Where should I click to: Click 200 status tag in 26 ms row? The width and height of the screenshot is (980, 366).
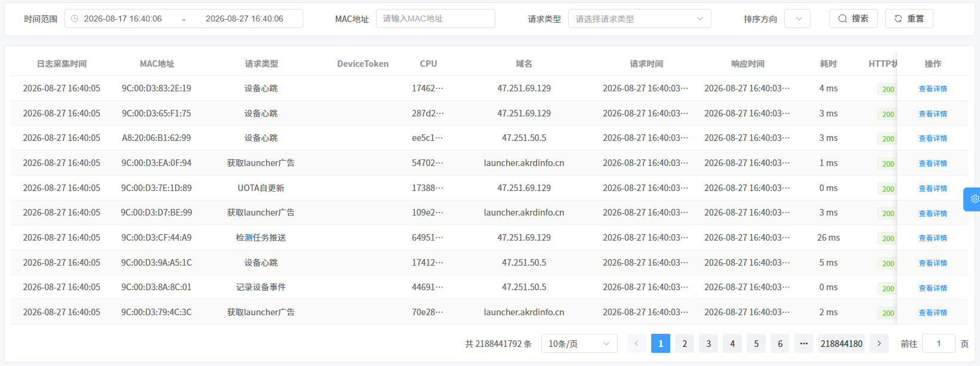pyautogui.click(x=887, y=238)
